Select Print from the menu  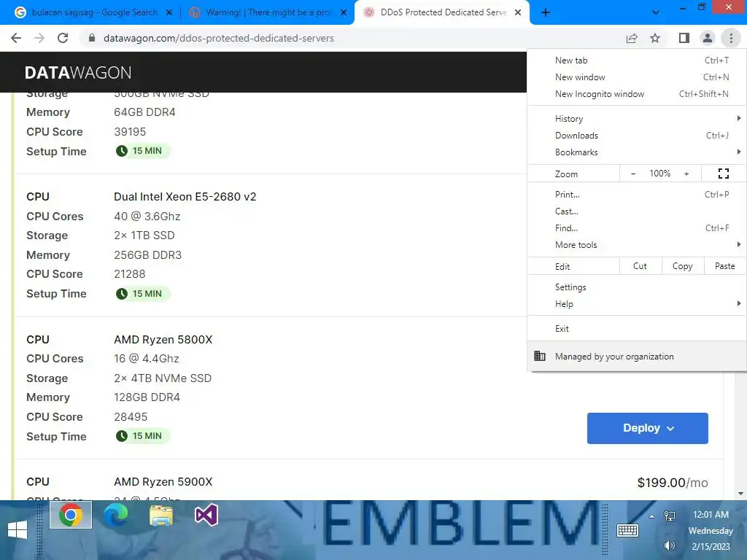coord(636,194)
